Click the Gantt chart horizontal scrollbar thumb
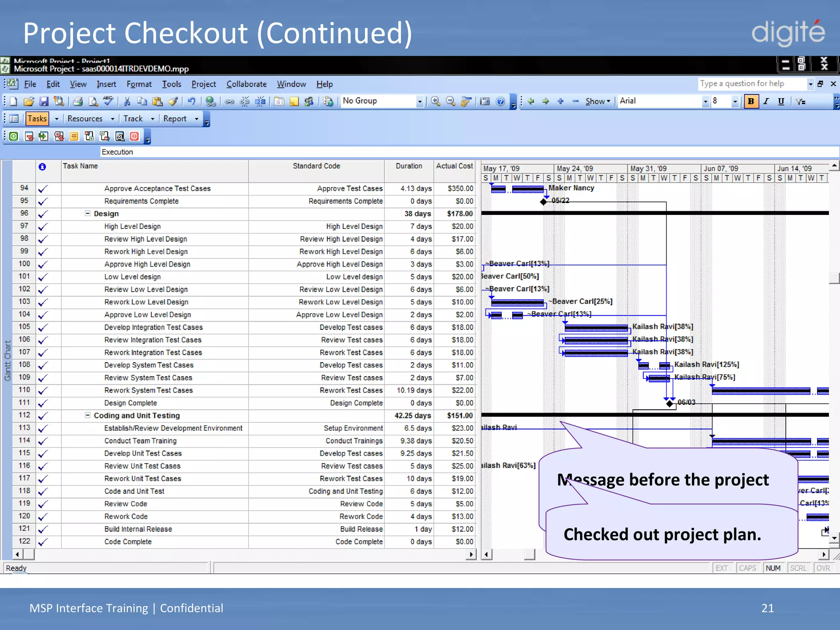 click(530, 555)
